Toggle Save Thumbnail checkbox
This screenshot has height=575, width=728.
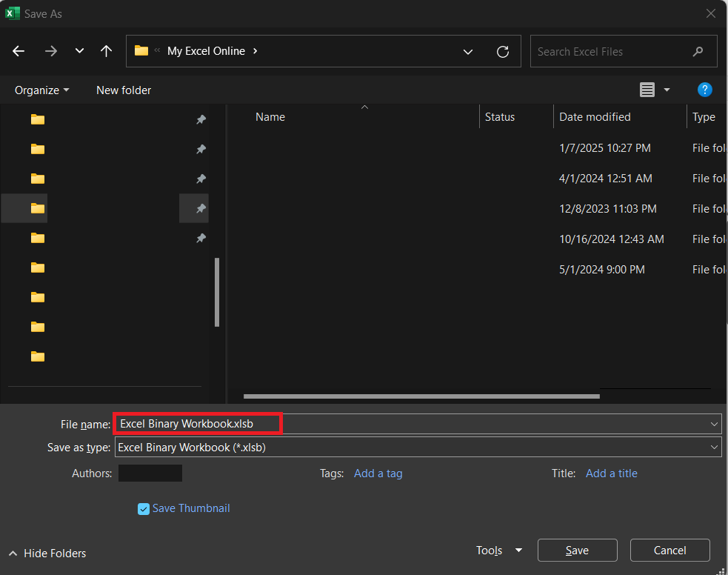pyautogui.click(x=144, y=509)
